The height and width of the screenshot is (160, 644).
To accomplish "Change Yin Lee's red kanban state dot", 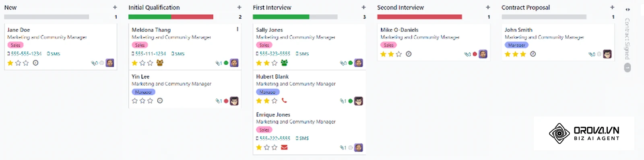I will tap(226, 101).
